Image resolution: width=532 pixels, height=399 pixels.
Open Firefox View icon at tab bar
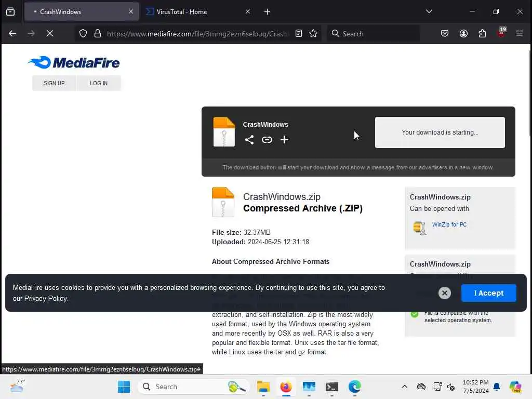10,11
